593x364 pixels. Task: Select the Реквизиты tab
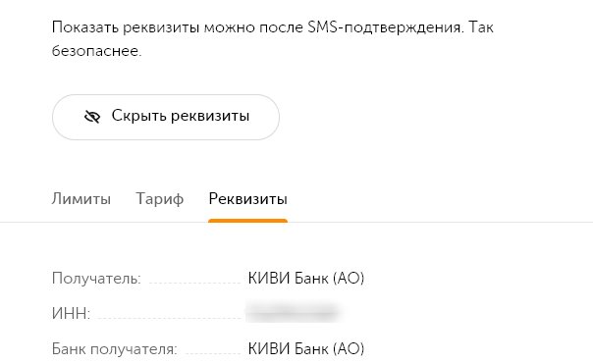(247, 199)
